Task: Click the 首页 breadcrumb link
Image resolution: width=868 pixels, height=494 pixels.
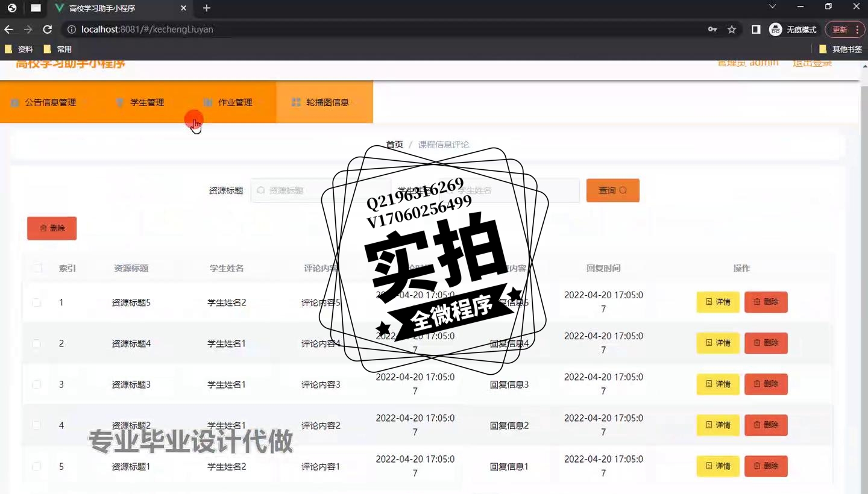Action: tap(394, 145)
